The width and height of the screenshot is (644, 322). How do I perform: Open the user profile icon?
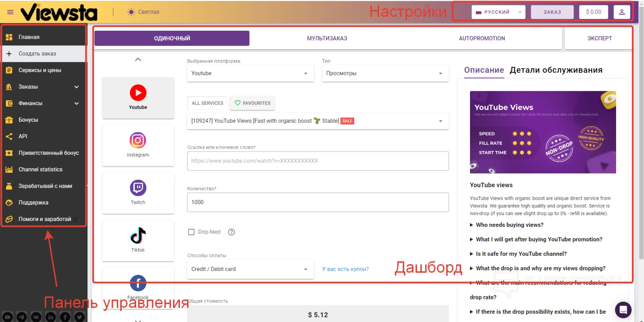point(622,12)
